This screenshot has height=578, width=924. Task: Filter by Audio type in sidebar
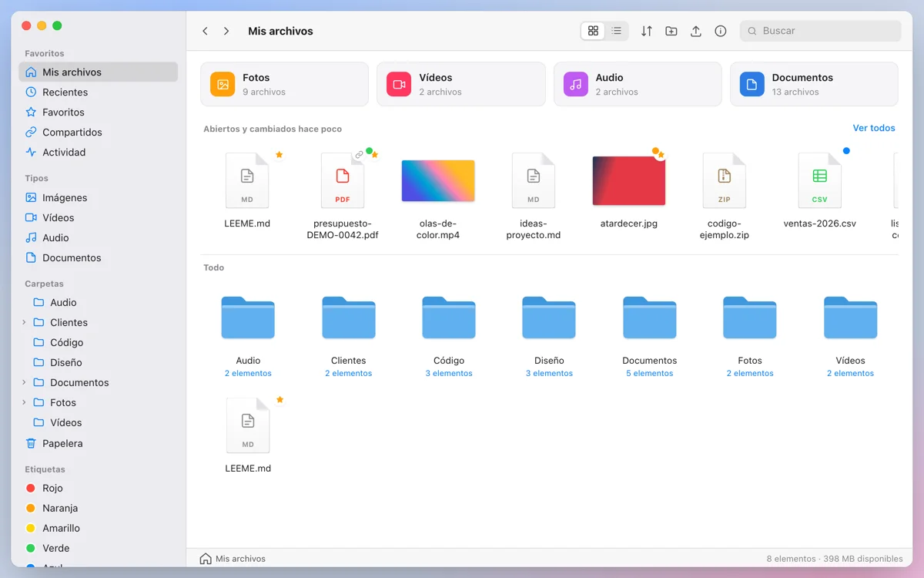pos(99,237)
